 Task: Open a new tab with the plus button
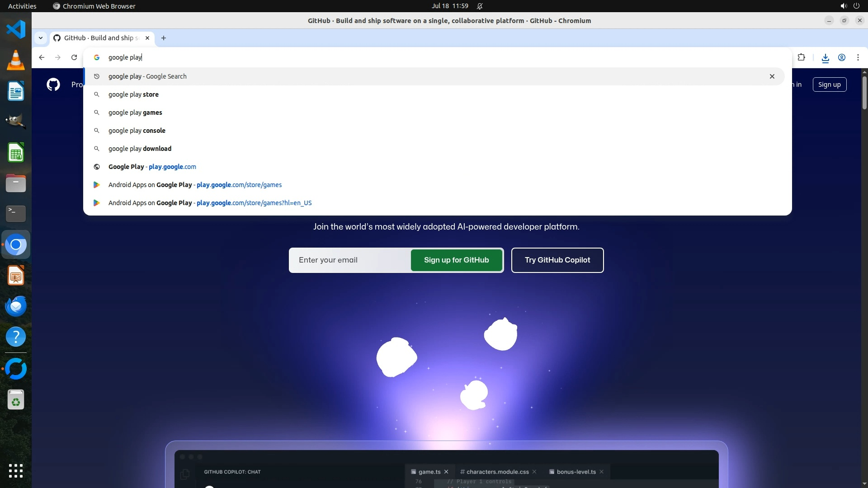click(164, 38)
